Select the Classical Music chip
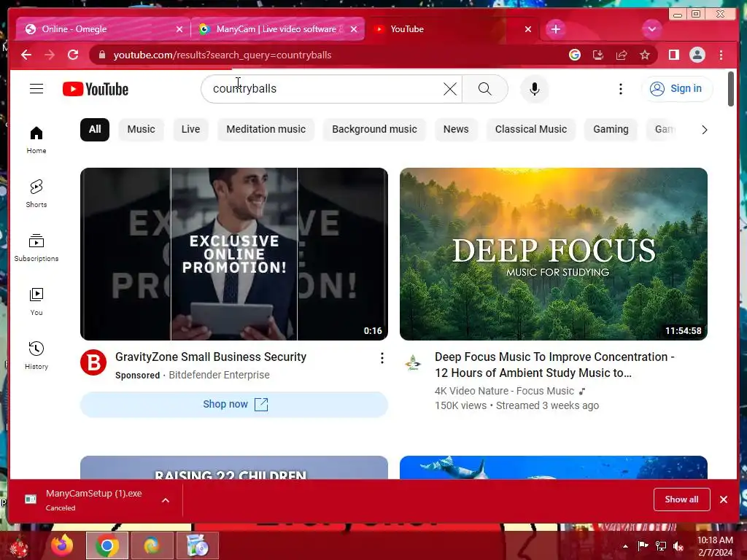The image size is (747, 560). tap(531, 130)
